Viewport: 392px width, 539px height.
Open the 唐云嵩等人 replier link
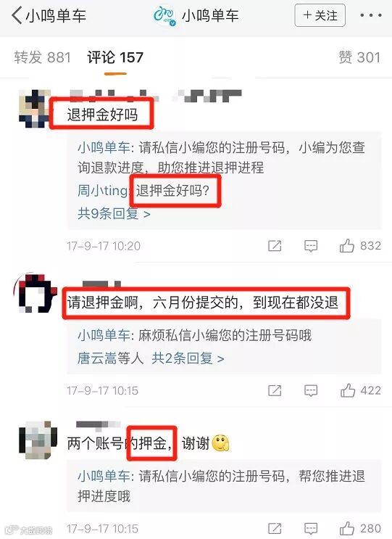point(111,358)
